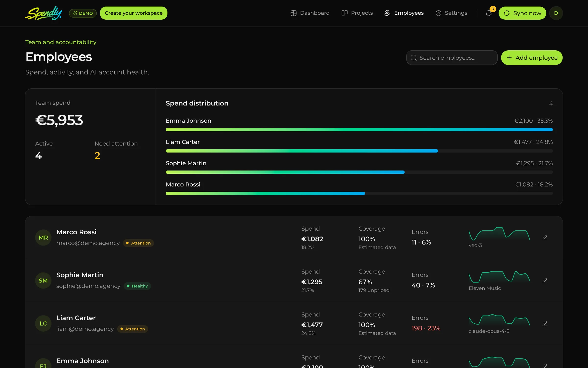Click the SM avatar circle
Viewport: 588px width, 368px height.
43,280
